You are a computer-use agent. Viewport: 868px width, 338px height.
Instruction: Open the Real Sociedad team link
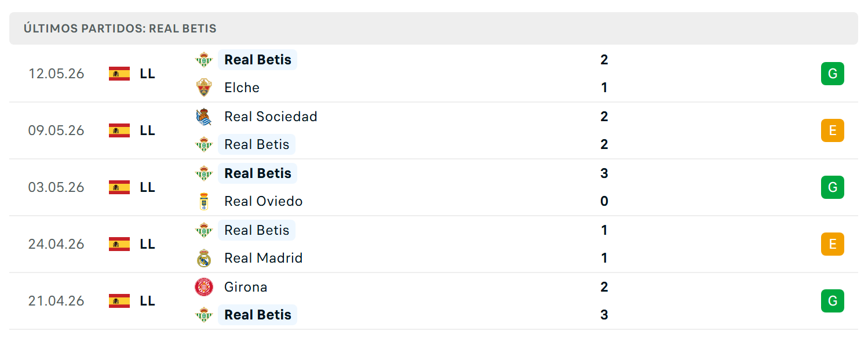tap(271, 117)
